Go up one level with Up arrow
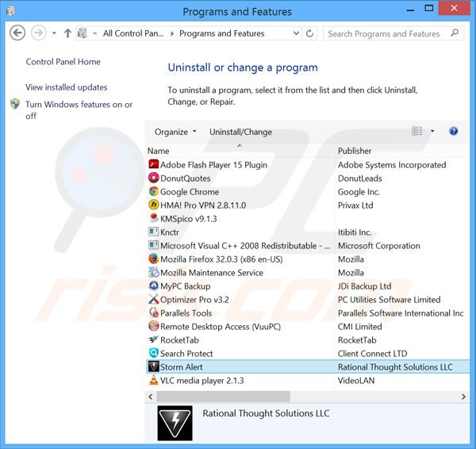 tap(67, 34)
